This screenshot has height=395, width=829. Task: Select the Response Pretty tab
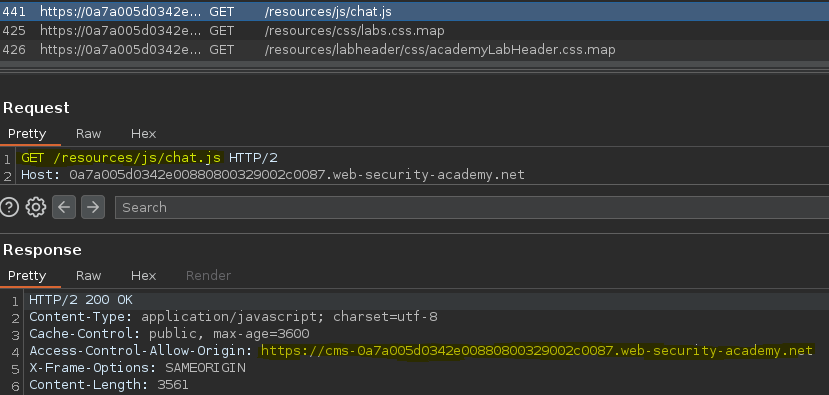(x=27, y=275)
